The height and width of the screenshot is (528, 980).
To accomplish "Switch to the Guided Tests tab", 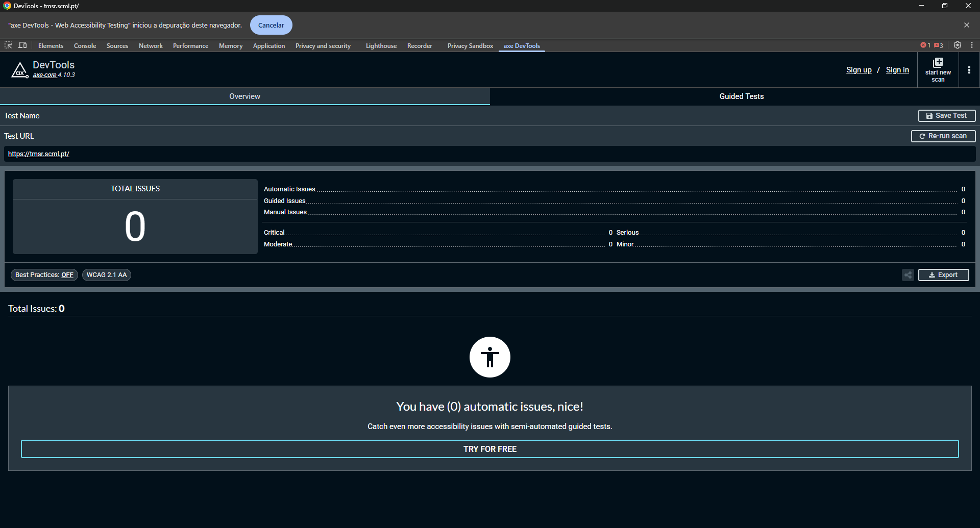I will click(741, 96).
